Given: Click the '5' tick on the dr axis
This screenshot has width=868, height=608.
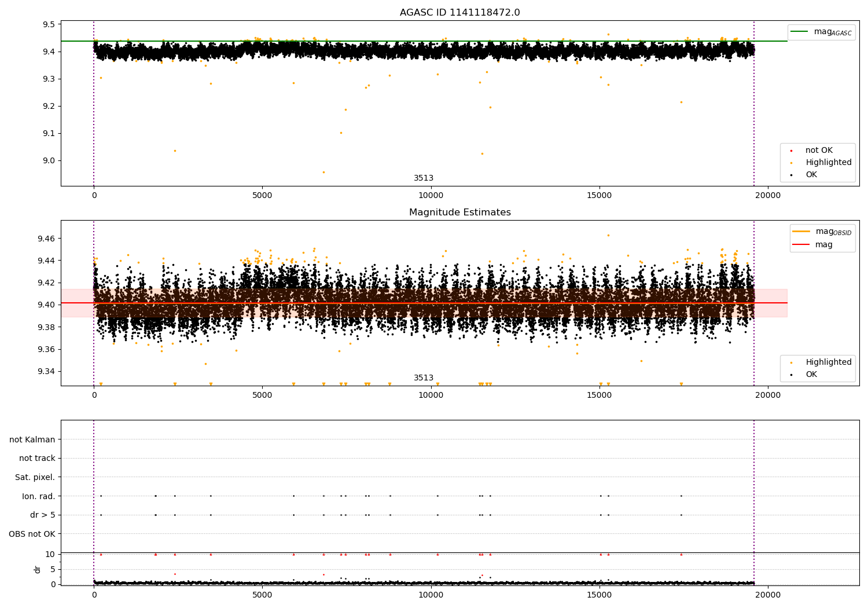Looking at the screenshot, I should click(53, 569).
